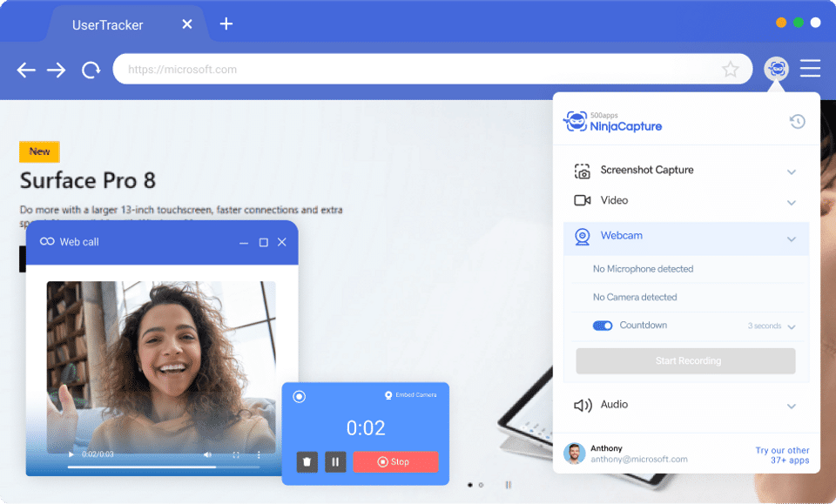Bookmark the page with the star icon
Image resolution: width=836 pixels, height=504 pixels.
point(730,70)
